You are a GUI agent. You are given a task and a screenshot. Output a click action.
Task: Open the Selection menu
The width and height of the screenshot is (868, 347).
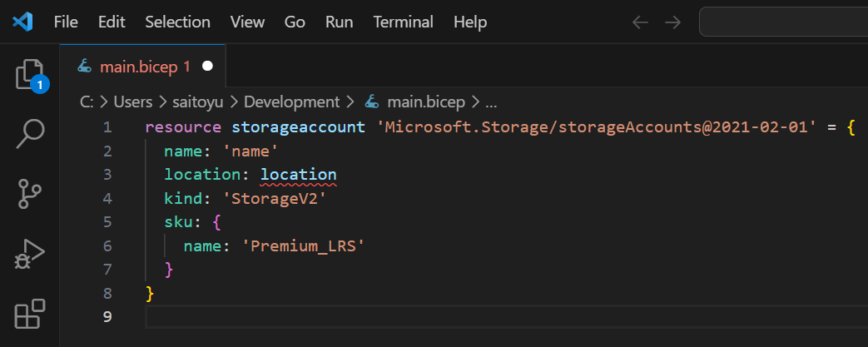pyautogui.click(x=177, y=22)
